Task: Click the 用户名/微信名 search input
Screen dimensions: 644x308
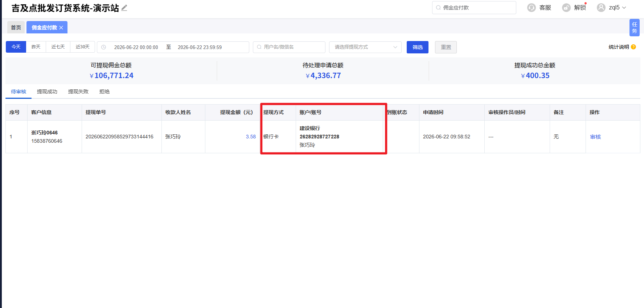Action: pos(289,47)
